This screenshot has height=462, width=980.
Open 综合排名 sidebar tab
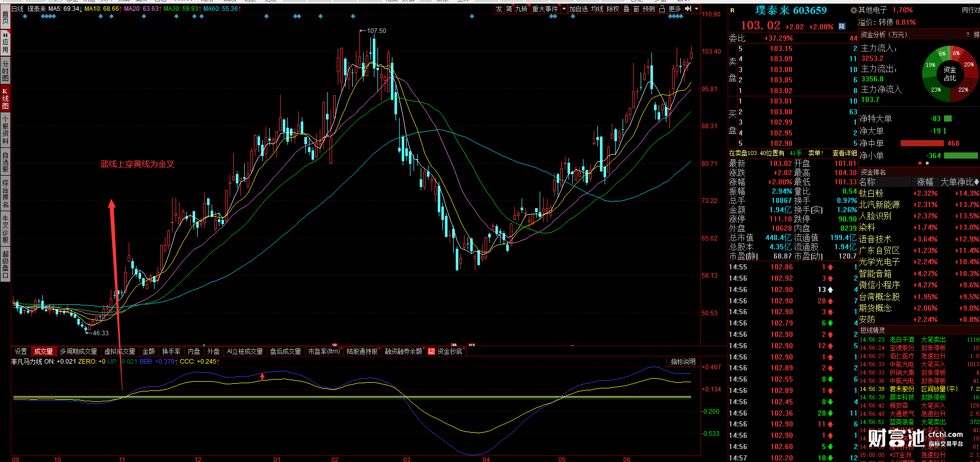[x=5, y=193]
